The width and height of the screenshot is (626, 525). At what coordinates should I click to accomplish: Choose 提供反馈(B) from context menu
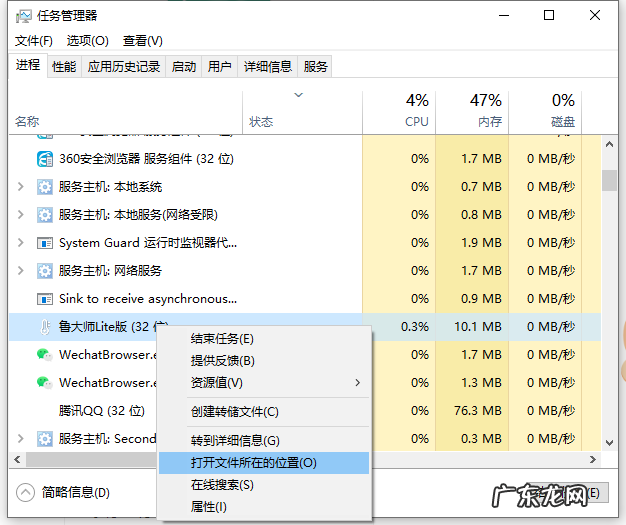(263, 361)
